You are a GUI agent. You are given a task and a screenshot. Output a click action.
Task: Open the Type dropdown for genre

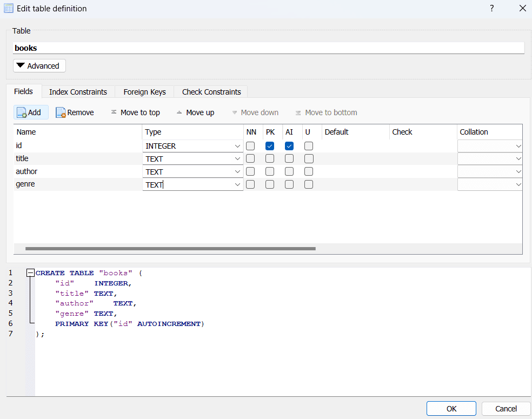(x=237, y=185)
